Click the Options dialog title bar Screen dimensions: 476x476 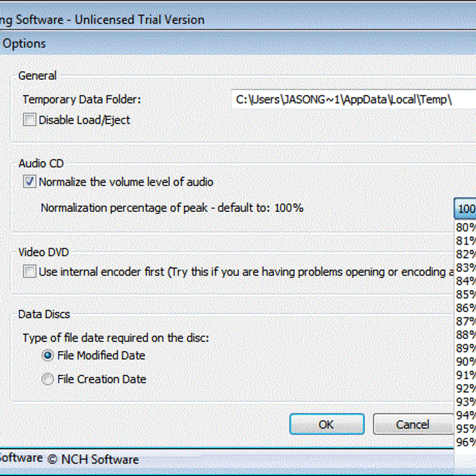click(x=238, y=44)
